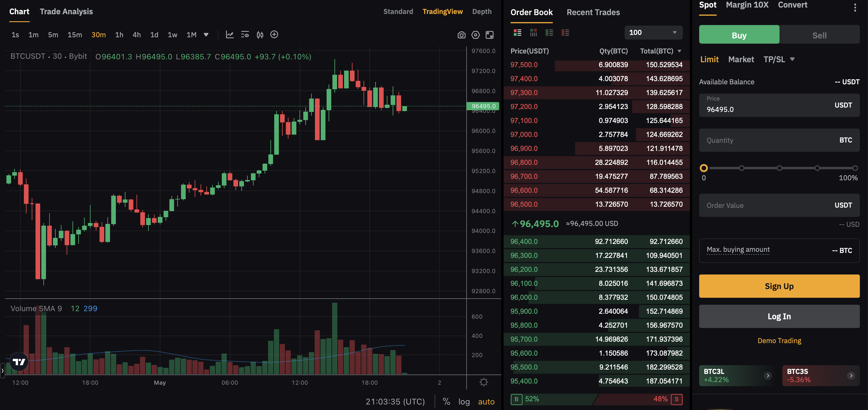
Task: Click the Sign Up button
Action: click(x=779, y=286)
